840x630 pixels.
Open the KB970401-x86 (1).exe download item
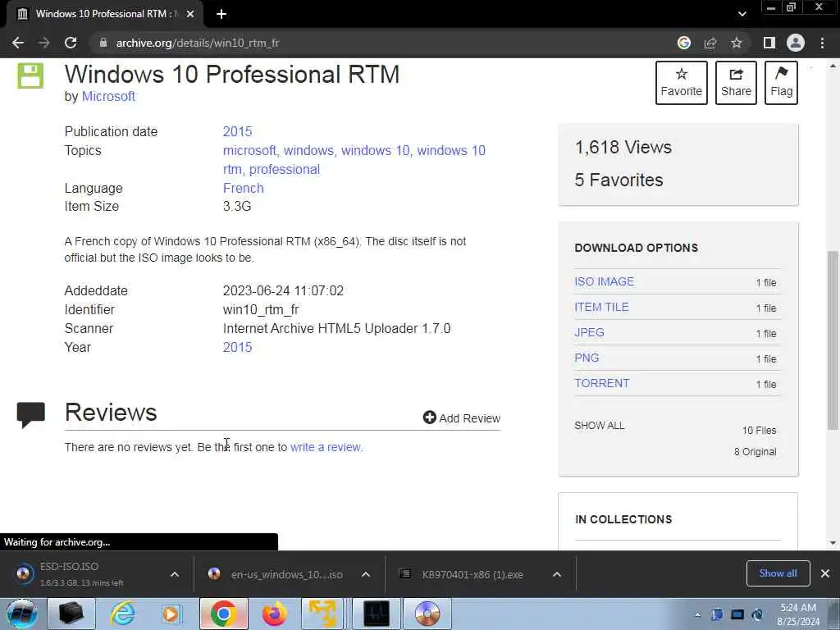pos(466,574)
